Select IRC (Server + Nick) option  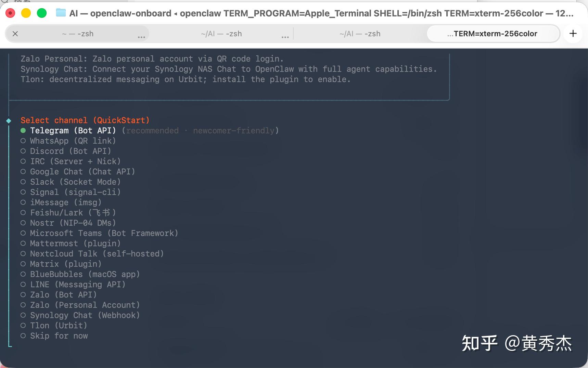(x=71, y=161)
